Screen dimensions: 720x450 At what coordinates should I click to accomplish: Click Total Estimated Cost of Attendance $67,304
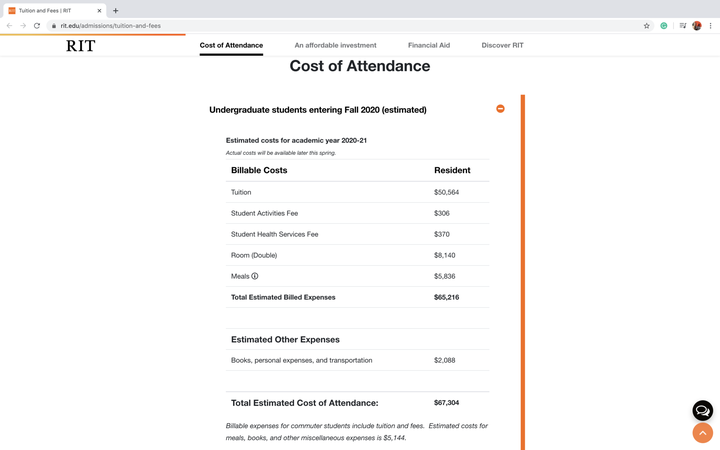446,403
